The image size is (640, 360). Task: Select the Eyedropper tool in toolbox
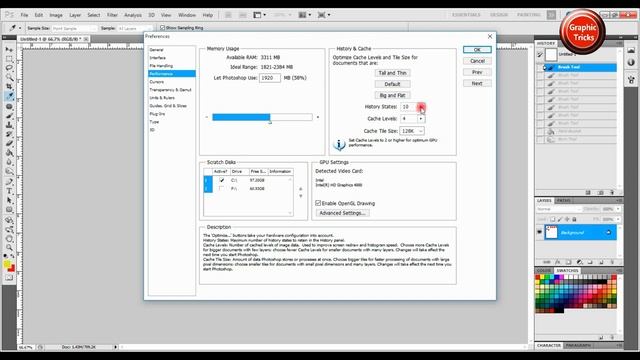9,96
